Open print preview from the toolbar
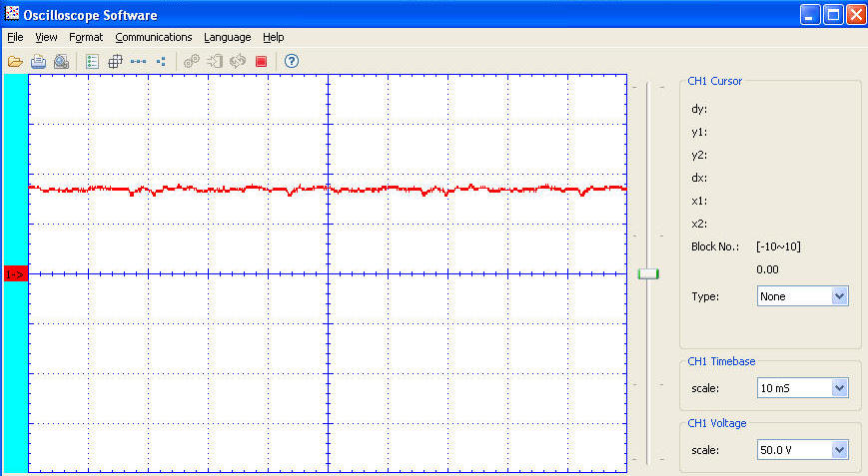Image resolution: width=868 pixels, height=476 pixels. point(61,61)
